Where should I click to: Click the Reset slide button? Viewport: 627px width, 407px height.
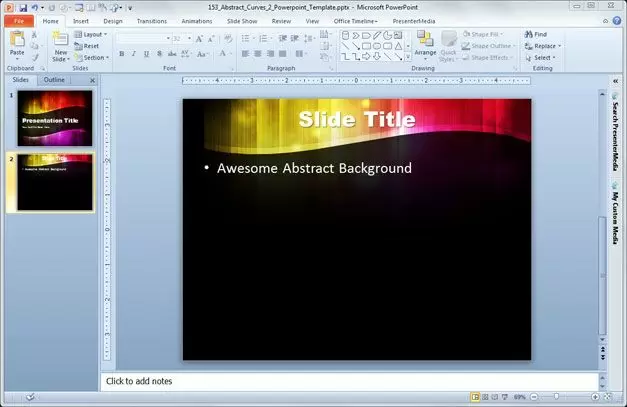point(90,46)
